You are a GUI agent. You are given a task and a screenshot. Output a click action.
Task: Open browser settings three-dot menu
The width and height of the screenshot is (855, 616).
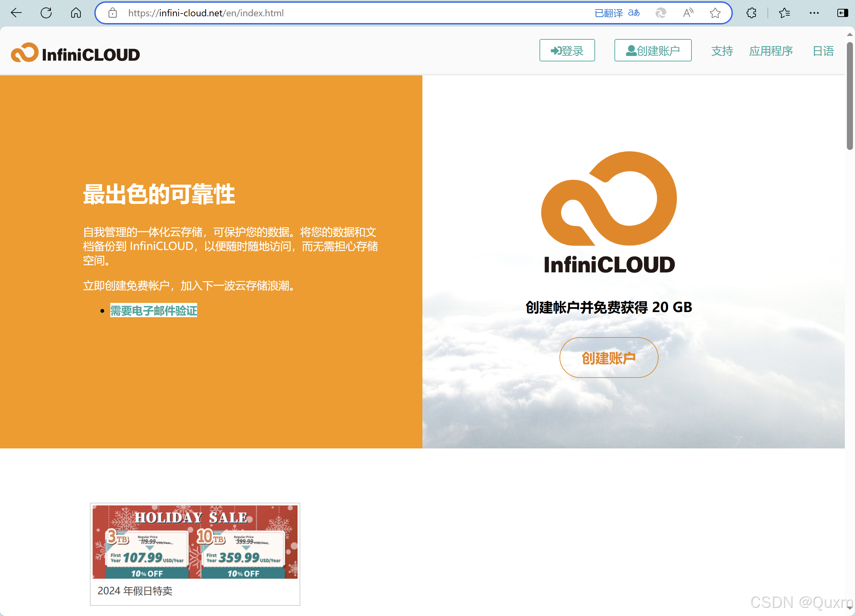coord(814,13)
